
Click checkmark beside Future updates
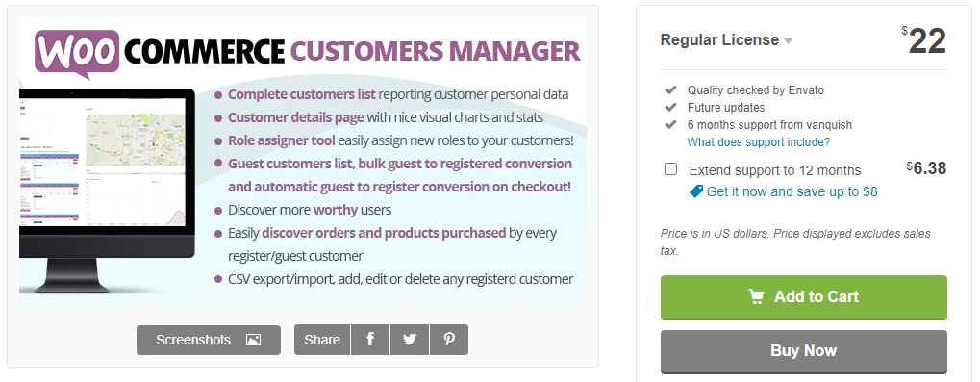point(671,108)
